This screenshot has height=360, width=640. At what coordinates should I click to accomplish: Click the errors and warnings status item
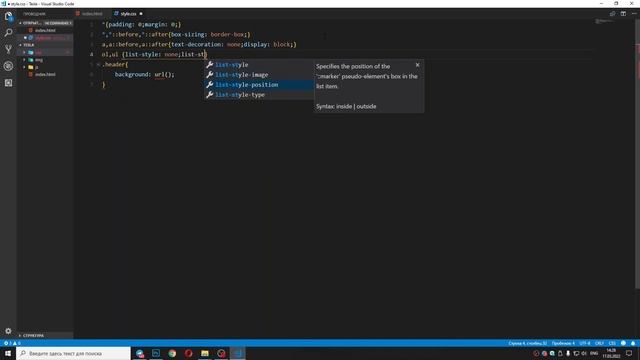click(12, 343)
